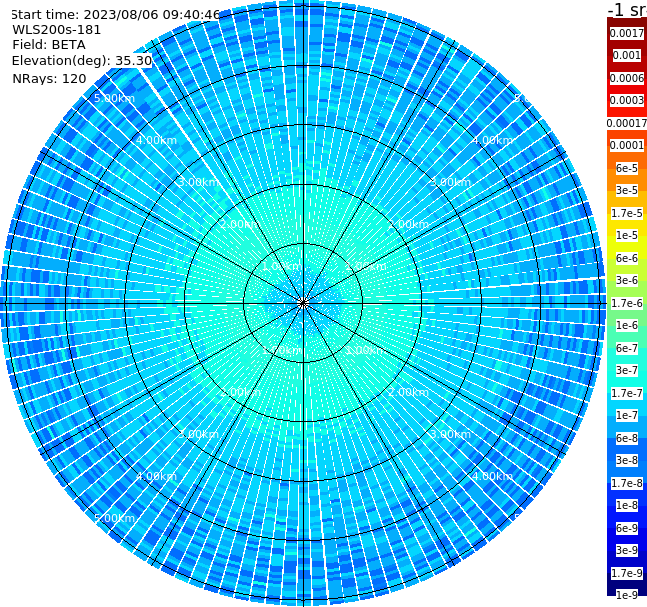Click the colorbar units title ending in sr
647x607 pixels.
tap(627, 9)
